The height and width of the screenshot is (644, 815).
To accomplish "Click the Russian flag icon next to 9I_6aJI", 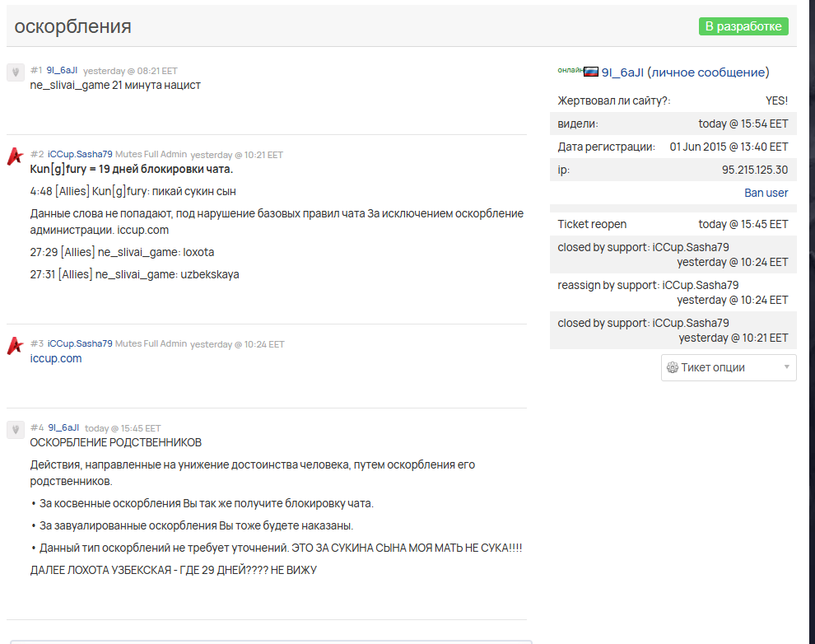I will tap(591, 72).
